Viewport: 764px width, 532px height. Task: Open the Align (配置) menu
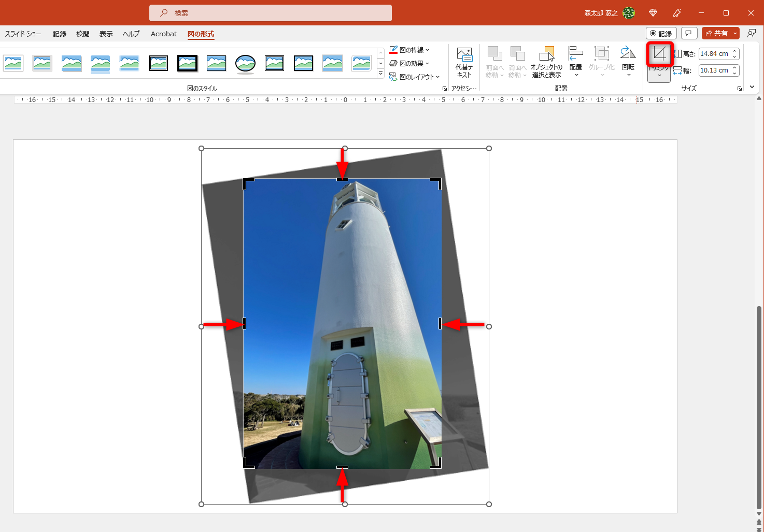(575, 62)
